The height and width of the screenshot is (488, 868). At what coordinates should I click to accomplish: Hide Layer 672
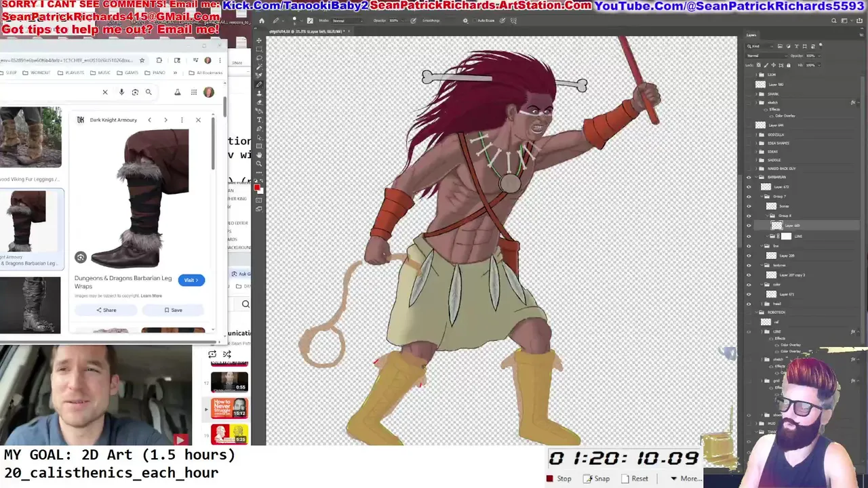(x=749, y=187)
